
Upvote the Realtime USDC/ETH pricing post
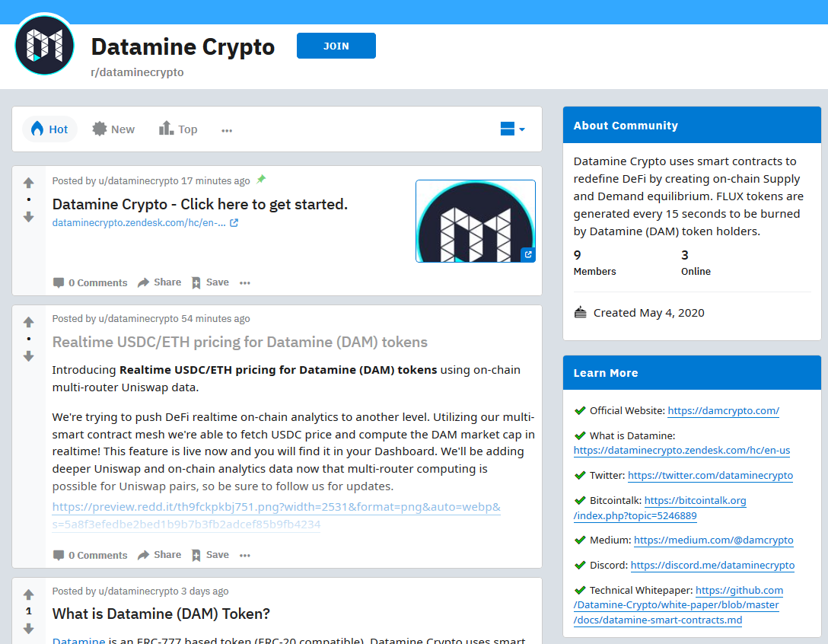click(28, 322)
